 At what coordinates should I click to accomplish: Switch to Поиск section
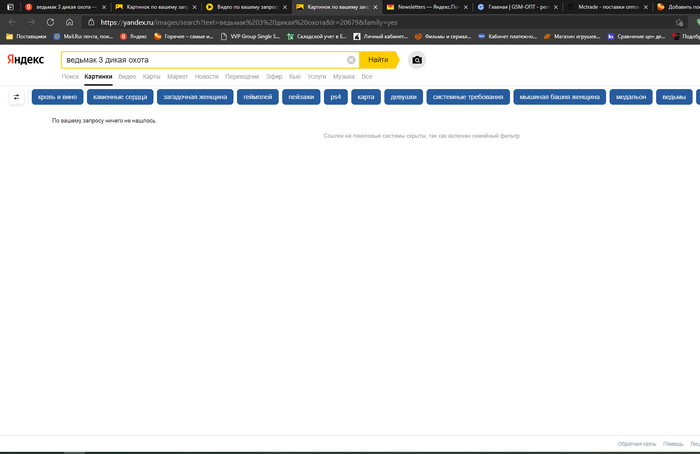[x=70, y=77]
